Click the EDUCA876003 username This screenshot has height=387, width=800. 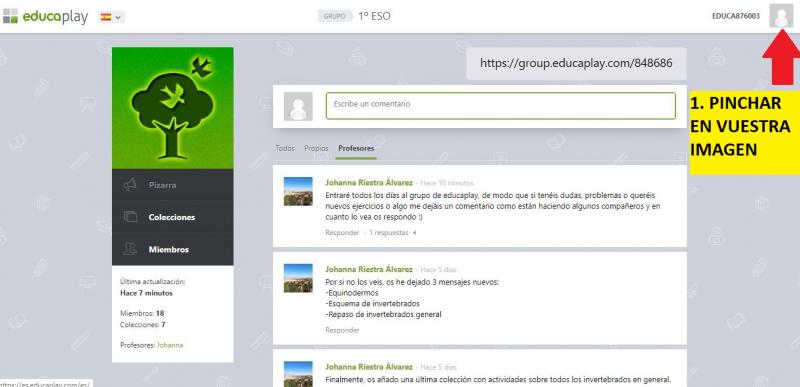coord(736,16)
